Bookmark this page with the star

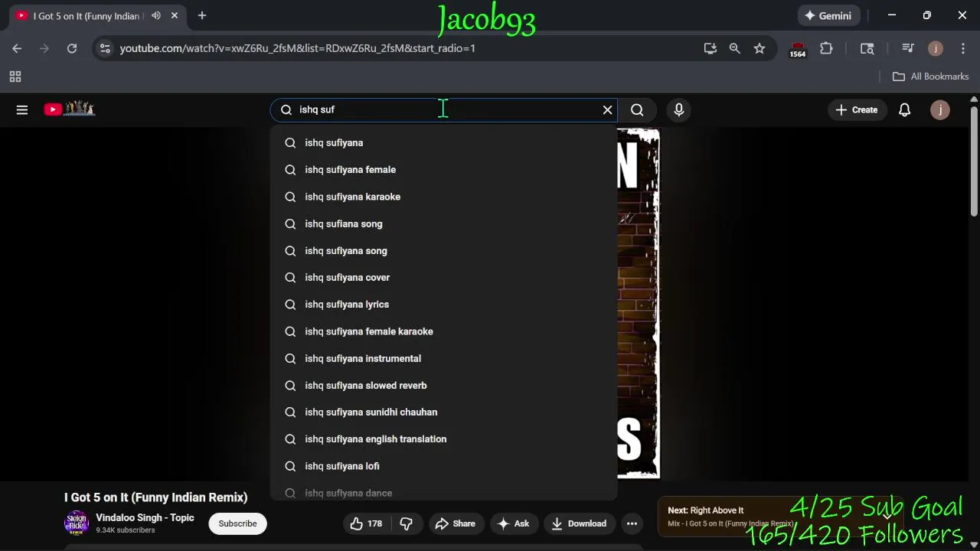tap(759, 48)
